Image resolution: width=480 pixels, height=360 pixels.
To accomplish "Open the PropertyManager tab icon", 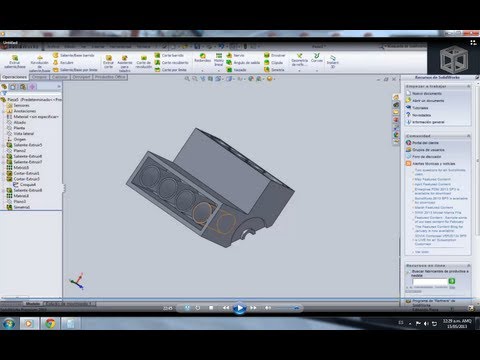I will (x=13, y=87).
